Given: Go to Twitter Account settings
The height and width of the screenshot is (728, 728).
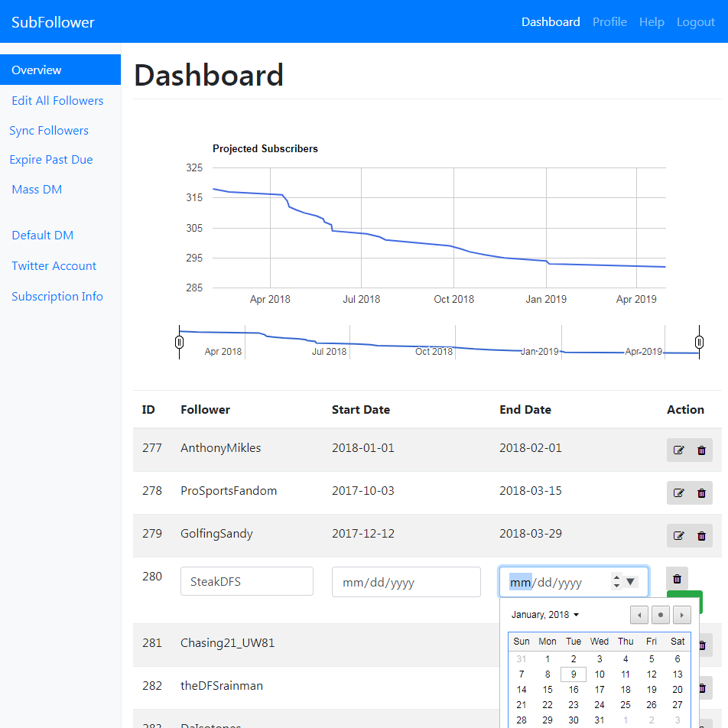Looking at the screenshot, I should 54,266.
